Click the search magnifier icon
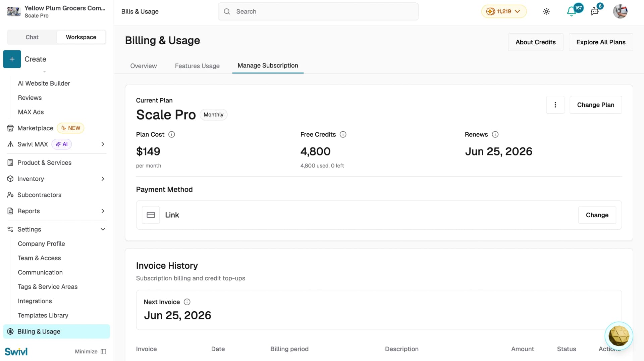The image size is (644, 361). pos(227,11)
